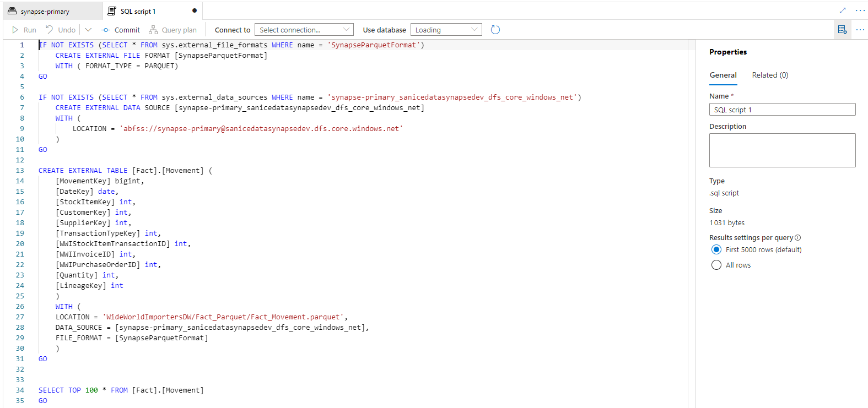868x408 pixels.
Task: Toggle the Properties panel icon
Action: point(842,30)
